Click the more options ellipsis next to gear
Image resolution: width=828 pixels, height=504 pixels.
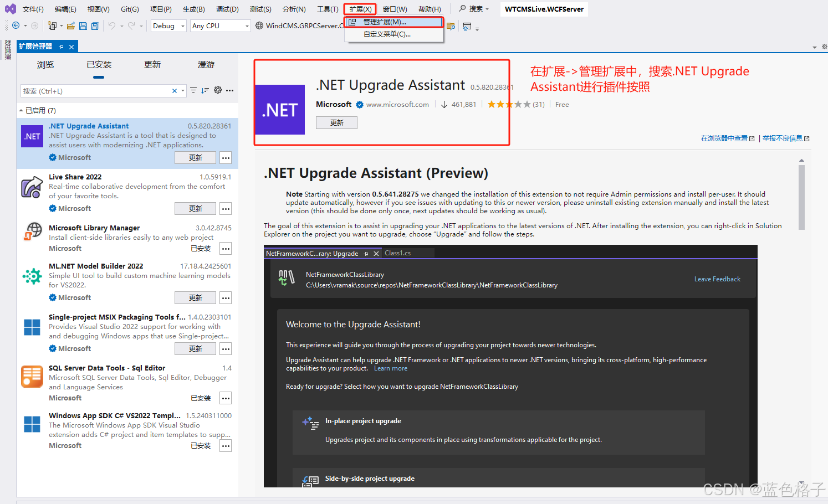pyautogui.click(x=229, y=90)
